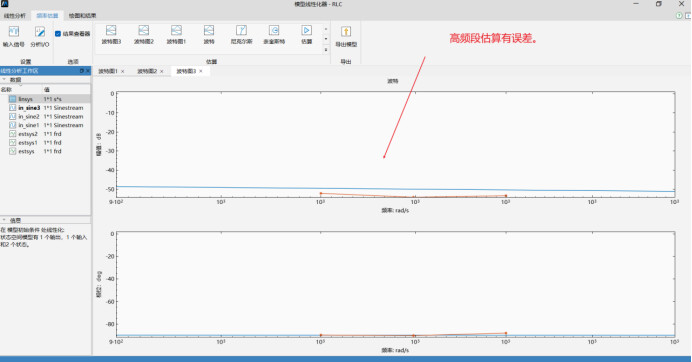The height and width of the screenshot is (362, 692).
Task: Select the in_sine2 row name
Action: pos(29,117)
